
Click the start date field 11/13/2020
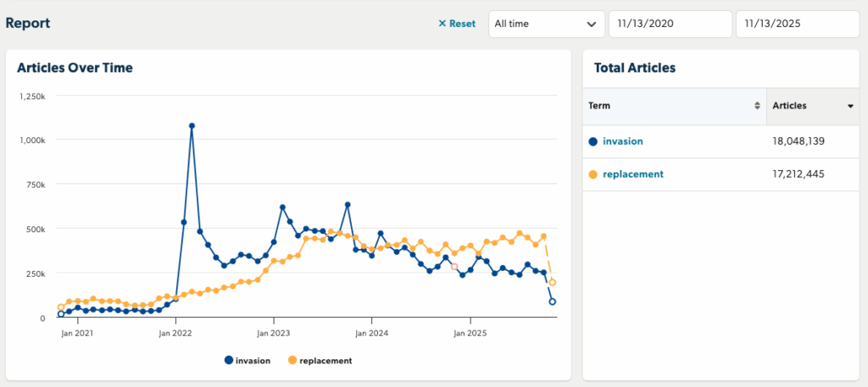tap(669, 24)
